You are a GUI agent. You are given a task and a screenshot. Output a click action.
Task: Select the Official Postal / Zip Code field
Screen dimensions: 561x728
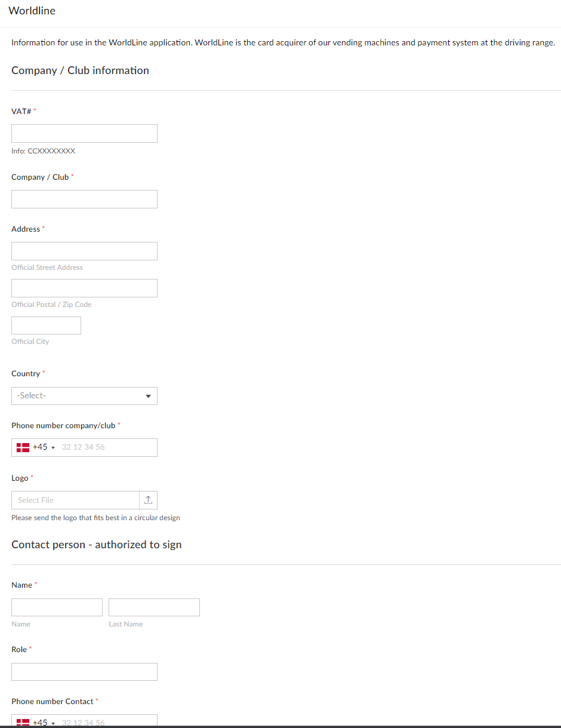84,288
